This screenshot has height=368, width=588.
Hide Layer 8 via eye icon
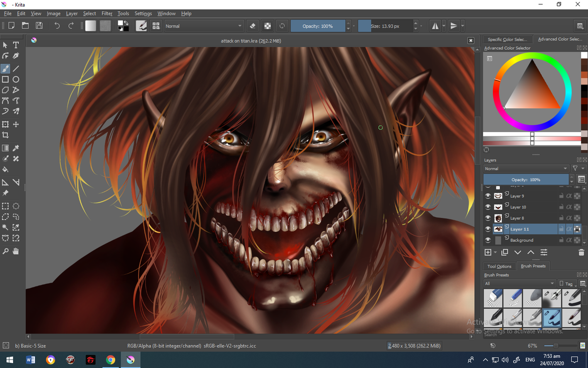[488, 218]
